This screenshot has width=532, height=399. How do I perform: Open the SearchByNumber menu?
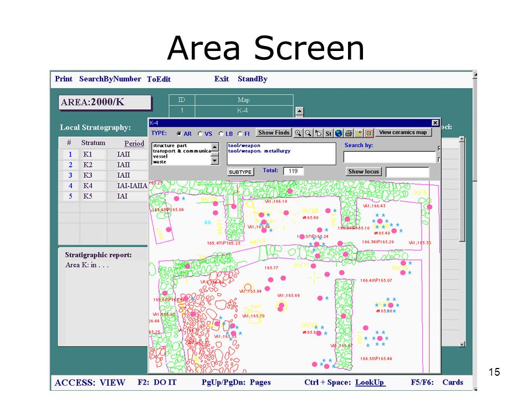(x=110, y=79)
